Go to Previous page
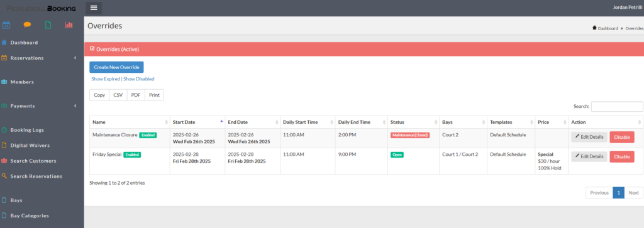 tap(599, 193)
